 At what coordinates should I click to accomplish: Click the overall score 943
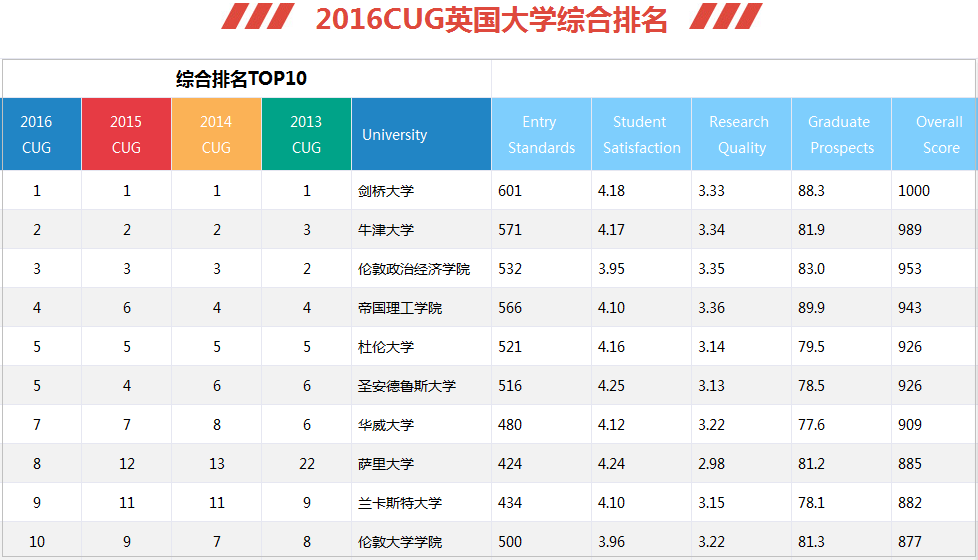(x=910, y=307)
